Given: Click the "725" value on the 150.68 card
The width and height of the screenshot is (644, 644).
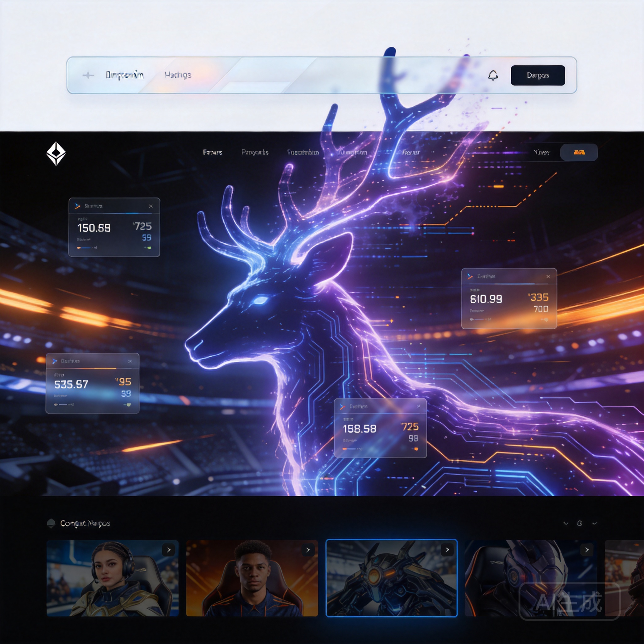Looking at the screenshot, I should tap(143, 226).
